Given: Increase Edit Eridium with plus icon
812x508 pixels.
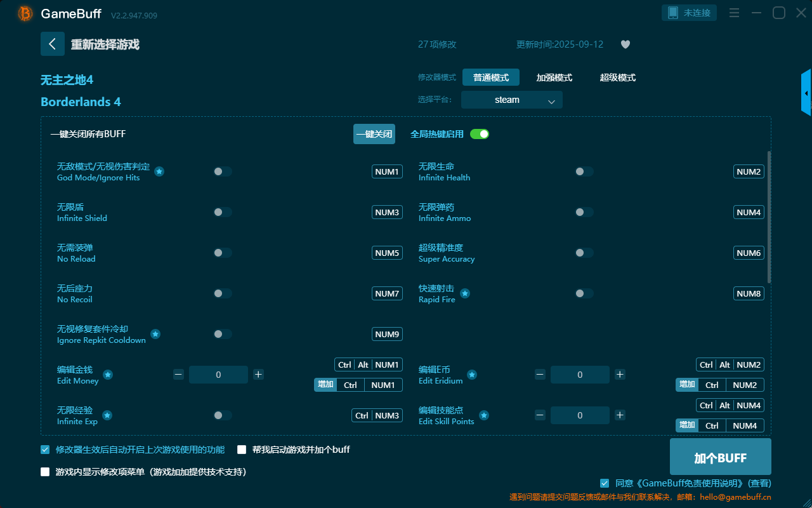Looking at the screenshot, I should (x=620, y=375).
